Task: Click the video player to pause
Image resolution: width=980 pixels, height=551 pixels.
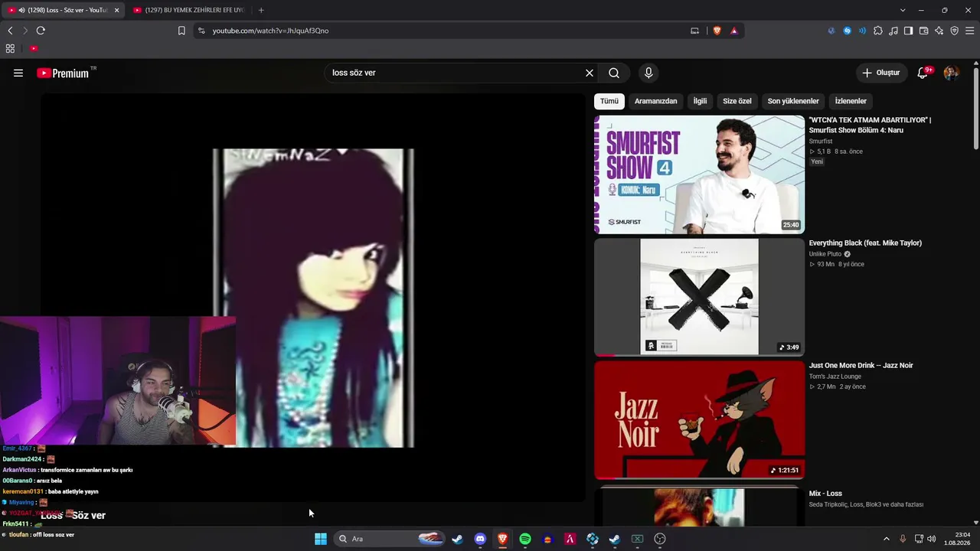Action: (313, 298)
